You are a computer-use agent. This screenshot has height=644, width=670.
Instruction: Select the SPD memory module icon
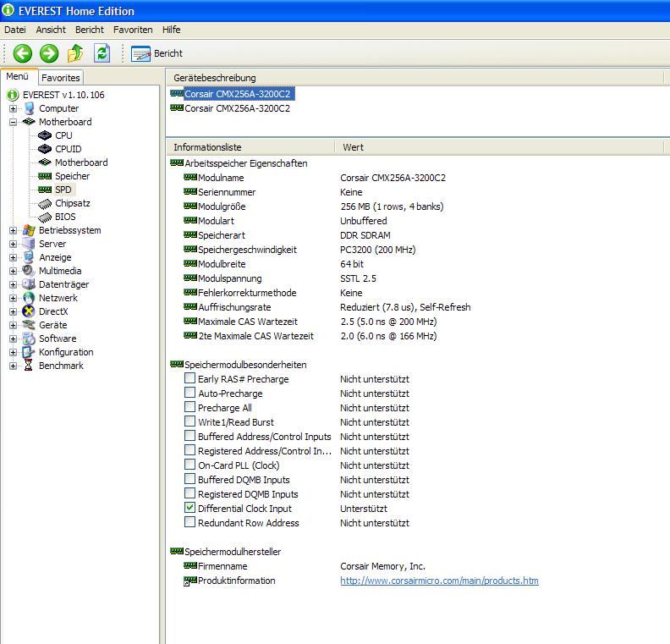[x=45, y=190]
